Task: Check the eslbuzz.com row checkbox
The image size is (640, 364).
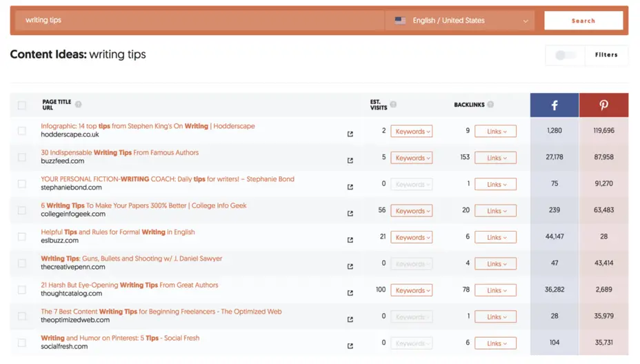Action: (22, 237)
